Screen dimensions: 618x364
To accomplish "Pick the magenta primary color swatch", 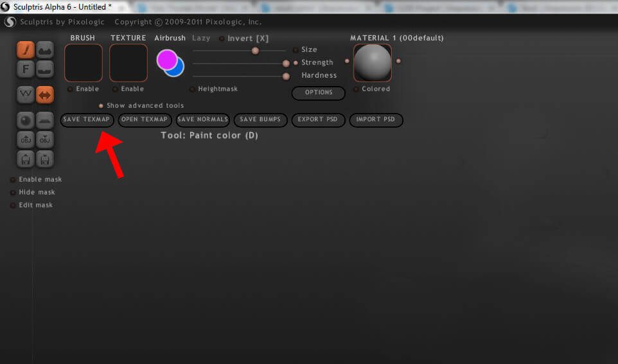I will (x=167, y=60).
